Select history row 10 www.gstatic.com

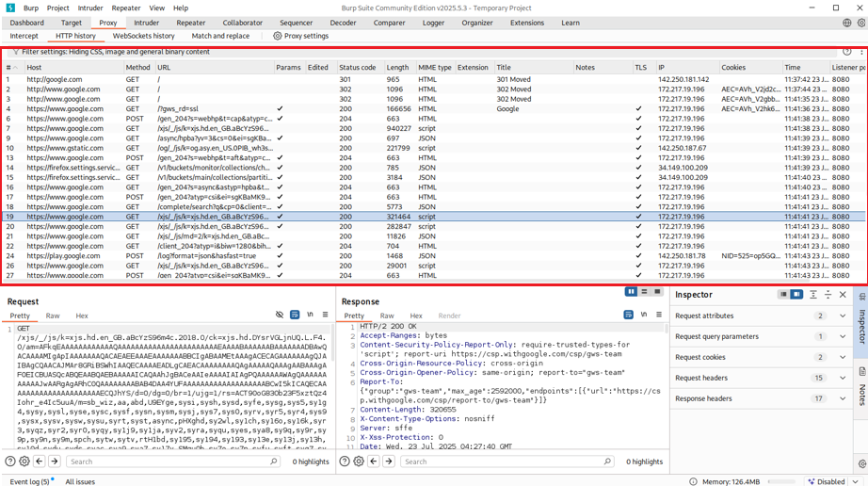tap(434, 148)
